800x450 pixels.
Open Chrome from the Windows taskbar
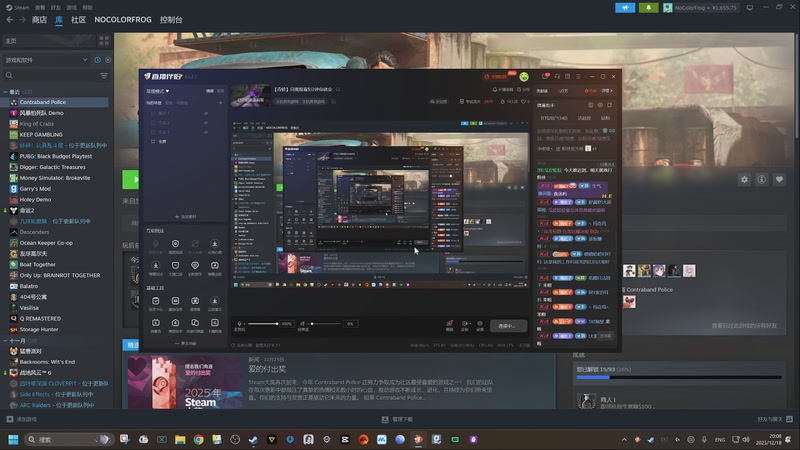point(198,439)
